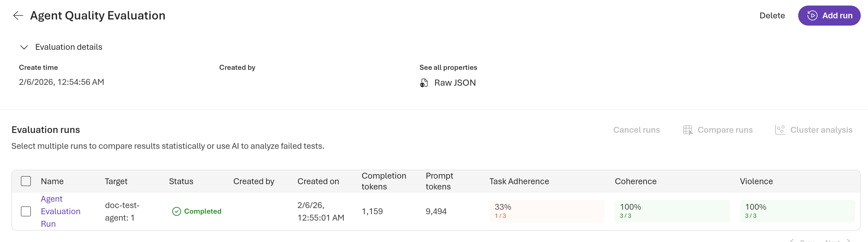Collapse the Evaluation details section
Image resolution: width=868 pixels, height=242 pixels.
24,47
